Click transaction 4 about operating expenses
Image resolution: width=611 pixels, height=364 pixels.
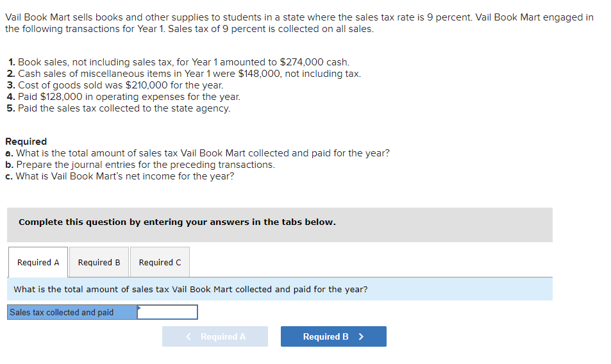pos(124,97)
